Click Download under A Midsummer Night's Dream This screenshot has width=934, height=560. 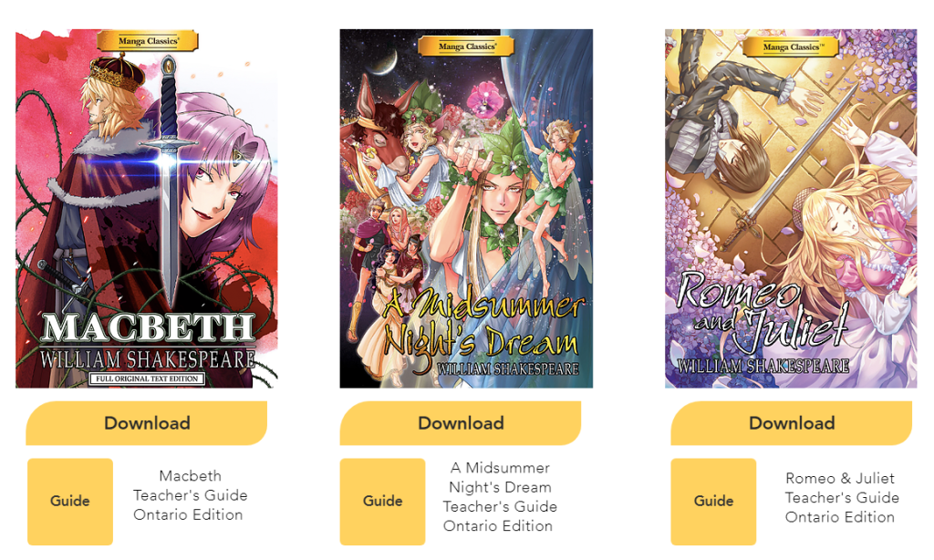click(x=461, y=423)
